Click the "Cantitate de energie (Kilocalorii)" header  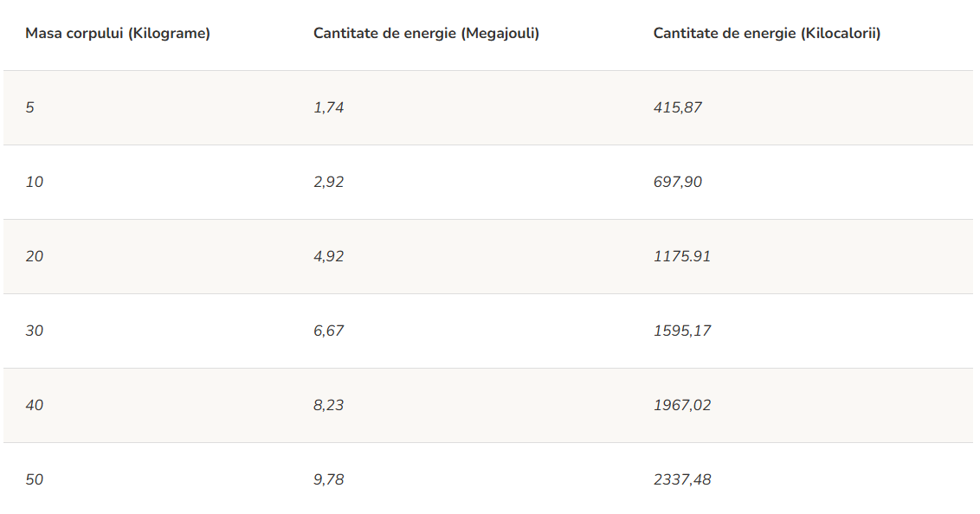tap(766, 34)
